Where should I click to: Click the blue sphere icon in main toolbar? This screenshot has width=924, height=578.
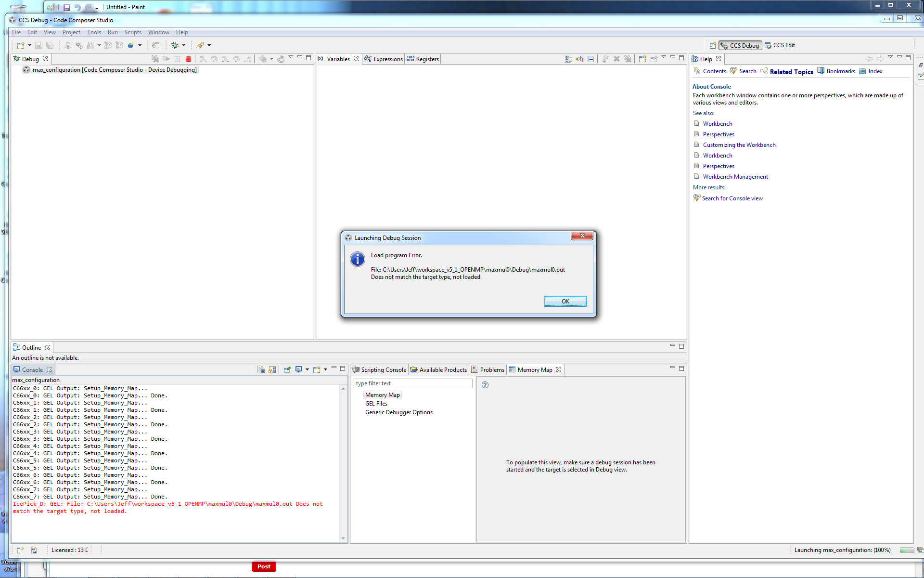pyautogui.click(x=131, y=45)
